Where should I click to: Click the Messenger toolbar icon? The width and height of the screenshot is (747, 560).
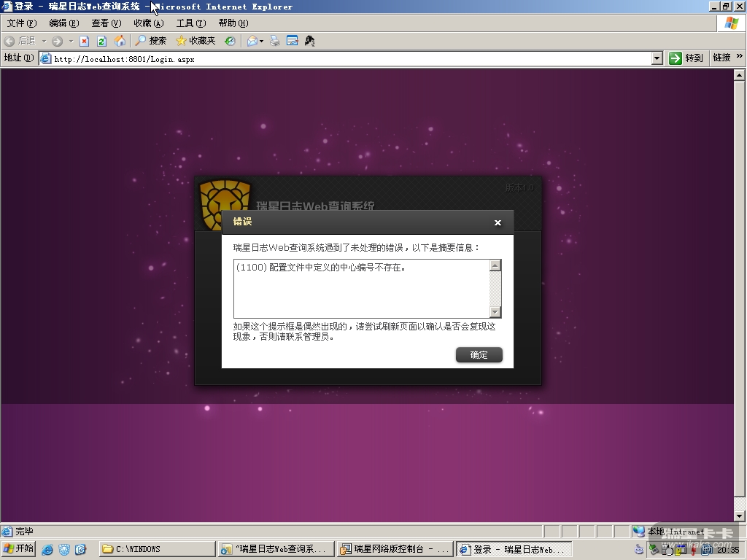[309, 42]
